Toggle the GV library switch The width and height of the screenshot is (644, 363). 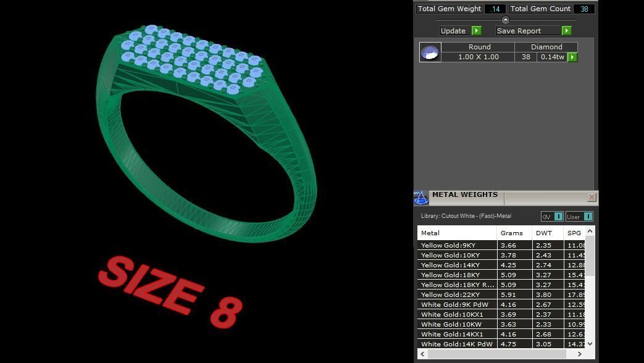(x=558, y=217)
